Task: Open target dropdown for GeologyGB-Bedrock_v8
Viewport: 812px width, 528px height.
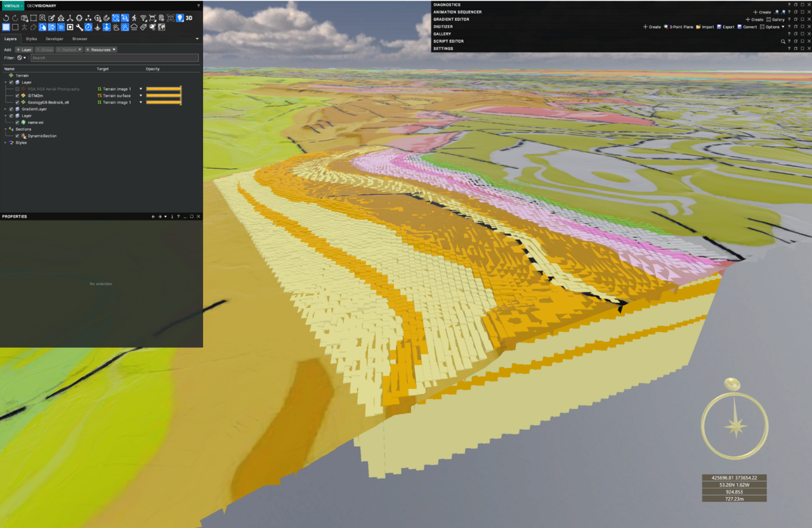Action: 141,102
